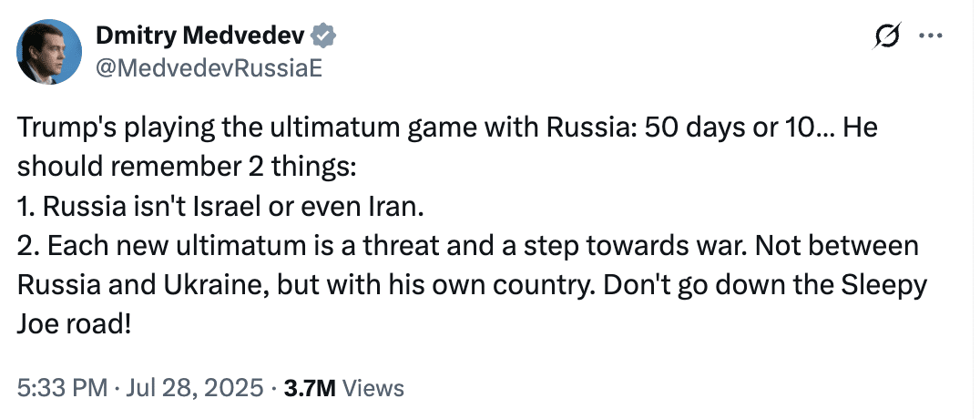Click the Views label
Viewport: 980px width, 419px height.
click(373, 387)
